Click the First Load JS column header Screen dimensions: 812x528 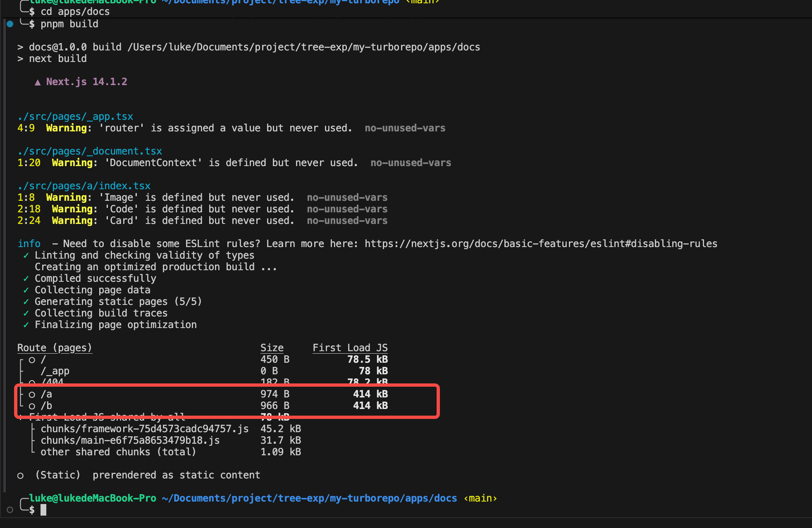point(350,348)
